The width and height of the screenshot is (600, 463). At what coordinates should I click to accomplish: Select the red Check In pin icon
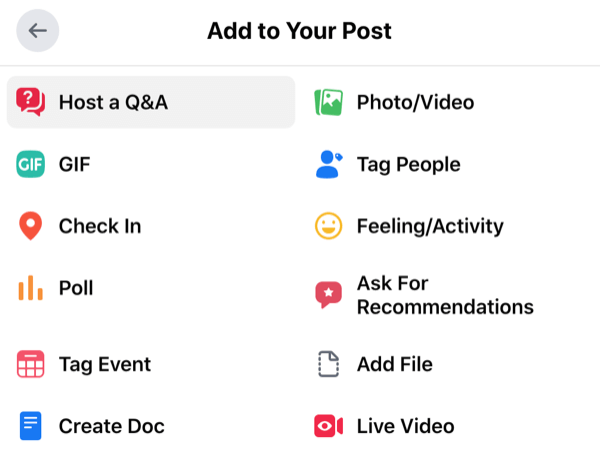pyautogui.click(x=31, y=226)
